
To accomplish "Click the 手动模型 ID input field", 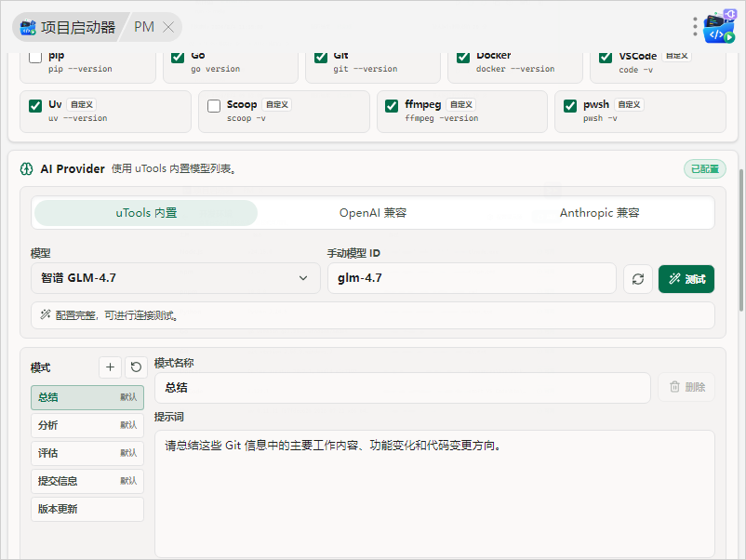I will [x=472, y=278].
